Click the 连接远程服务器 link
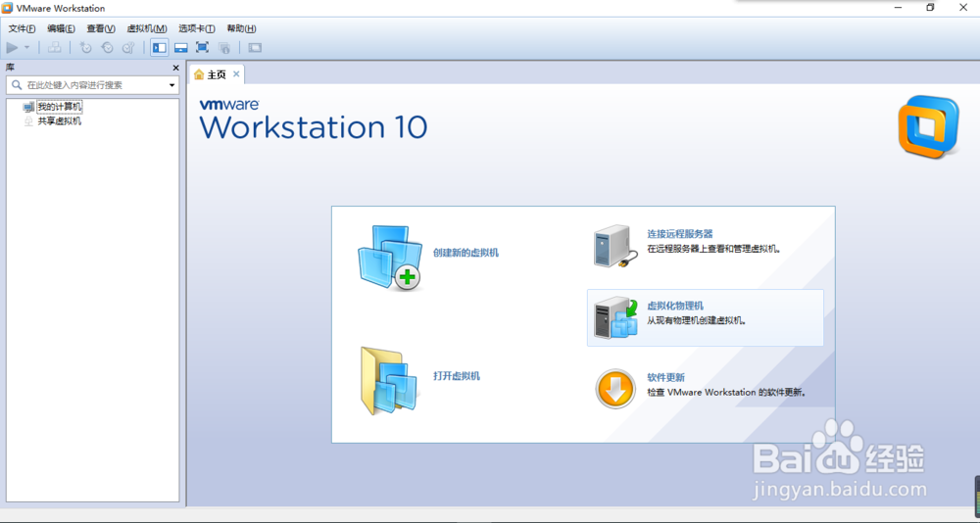 click(680, 234)
